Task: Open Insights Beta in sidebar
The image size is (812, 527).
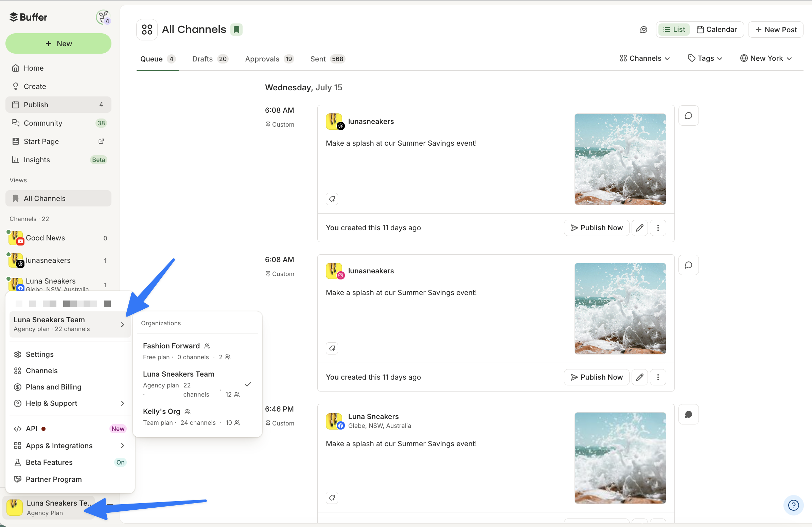Action: click(x=58, y=160)
